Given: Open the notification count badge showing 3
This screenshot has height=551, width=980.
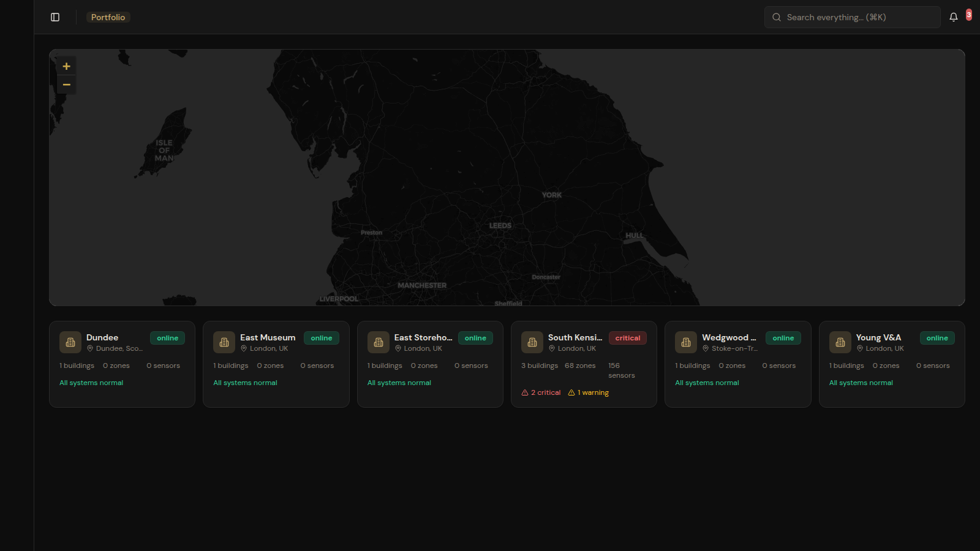Looking at the screenshot, I should pyautogui.click(x=968, y=13).
